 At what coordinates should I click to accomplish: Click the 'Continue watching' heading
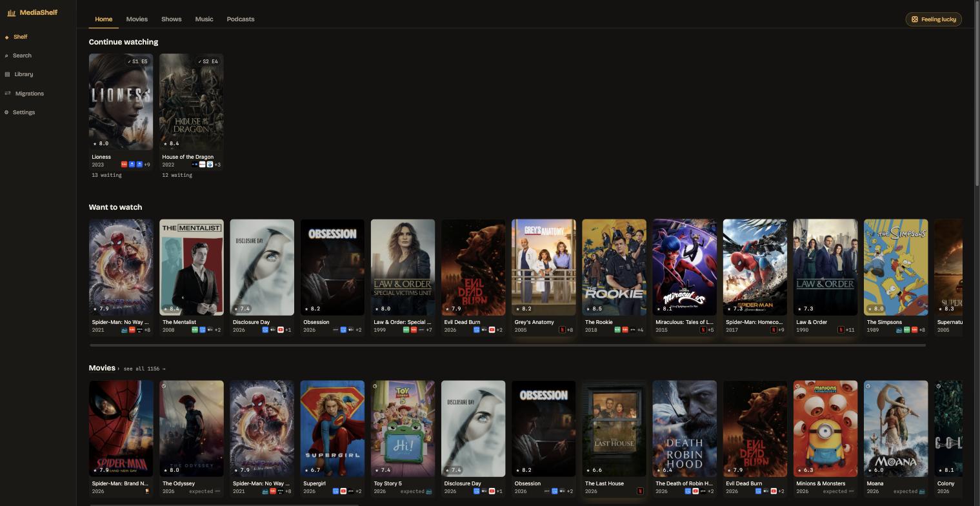coord(123,42)
